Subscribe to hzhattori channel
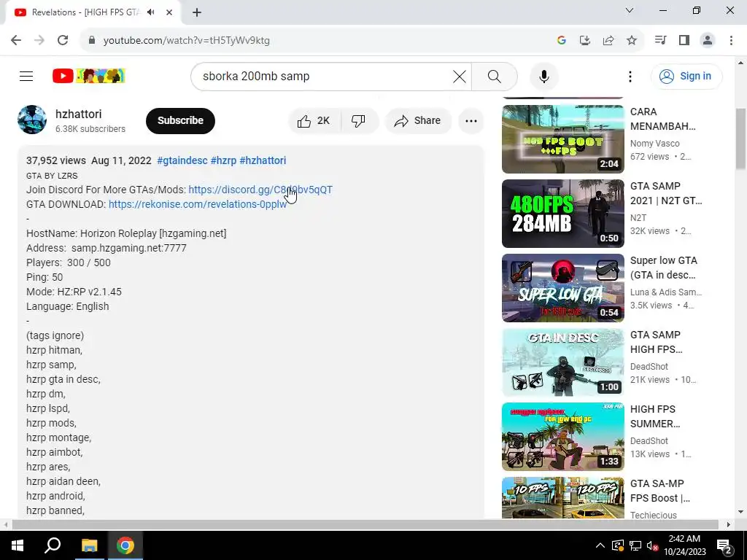747x560 pixels. (x=180, y=120)
